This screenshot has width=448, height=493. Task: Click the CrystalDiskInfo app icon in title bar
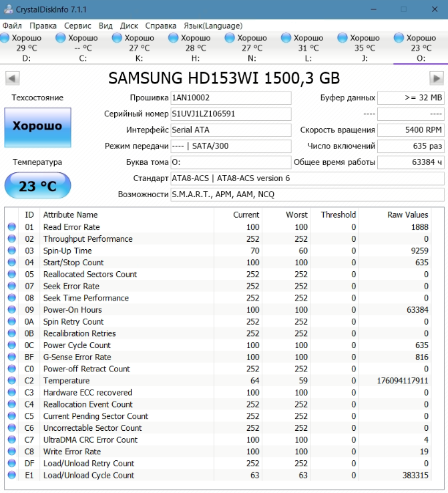click(9, 9)
